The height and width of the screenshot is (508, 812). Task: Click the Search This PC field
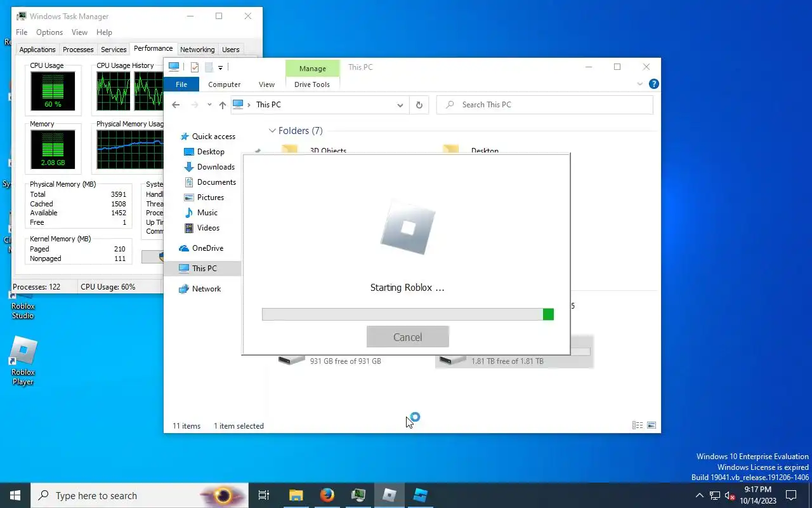[544, 105]
